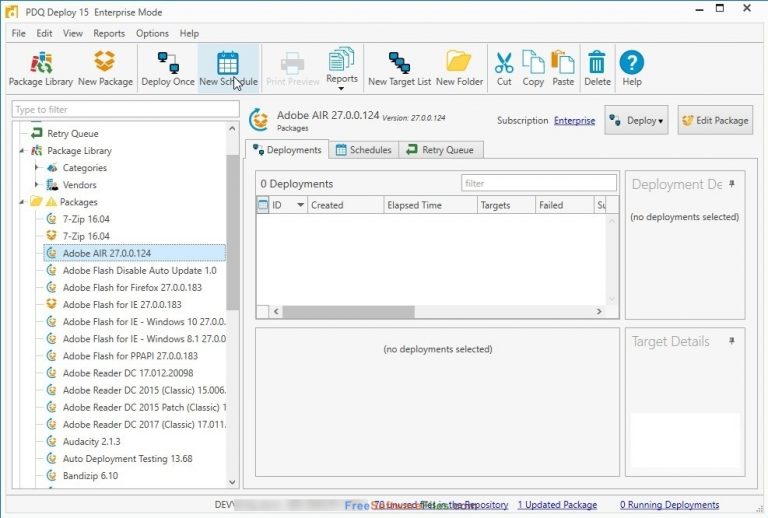
Task: Select Adobe Flash for Firefox 27.0.0.183
Action: 132,288
